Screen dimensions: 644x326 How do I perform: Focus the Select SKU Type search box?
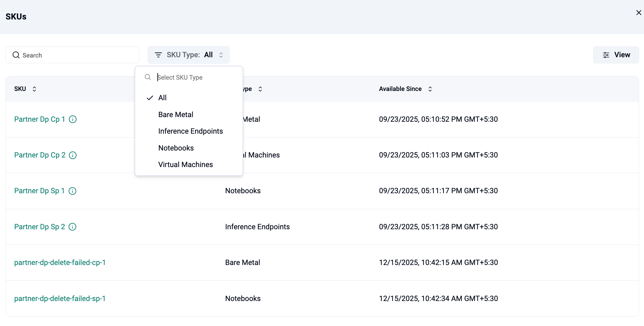tap(195, 77)
